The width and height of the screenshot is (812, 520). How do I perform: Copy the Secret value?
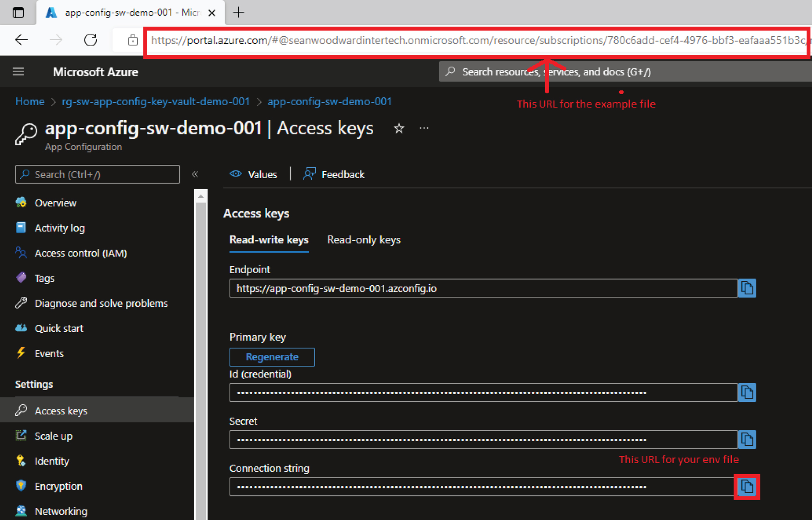[x=747, y=440]
